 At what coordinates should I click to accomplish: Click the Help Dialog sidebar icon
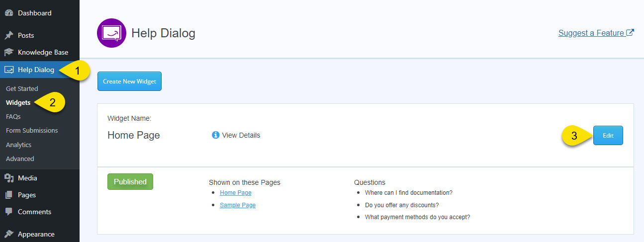[9, 70]
